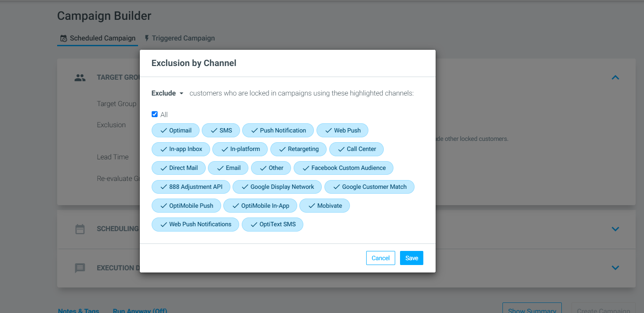644x313 pixels.
Task: Click the Execution Details message icon
Action: [80, 268]
